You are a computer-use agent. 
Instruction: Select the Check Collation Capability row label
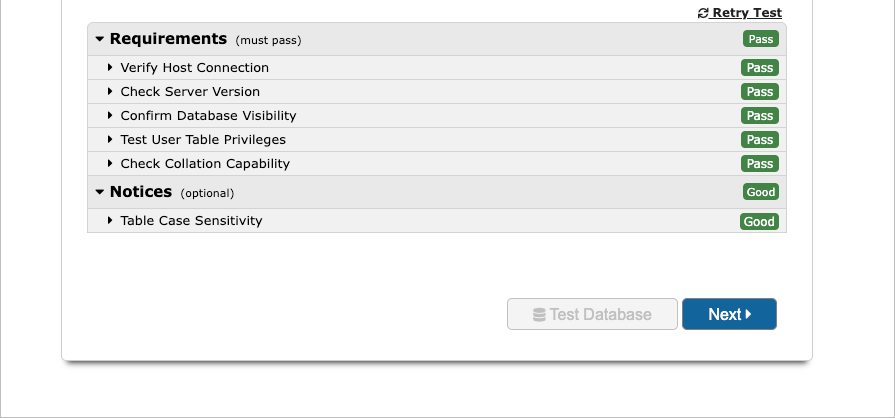pyautogui.click(x=205, y=164)
